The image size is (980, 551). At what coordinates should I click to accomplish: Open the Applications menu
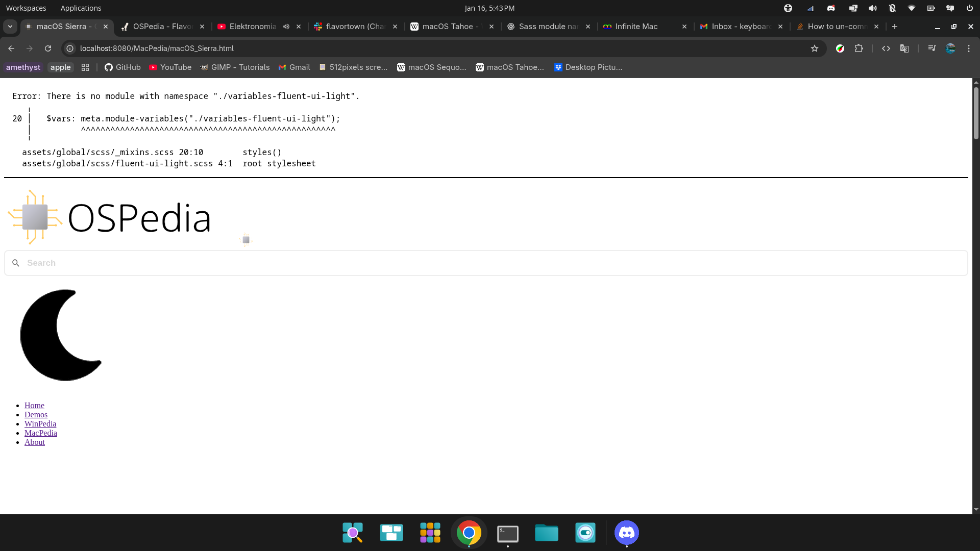tap(81, 8)
